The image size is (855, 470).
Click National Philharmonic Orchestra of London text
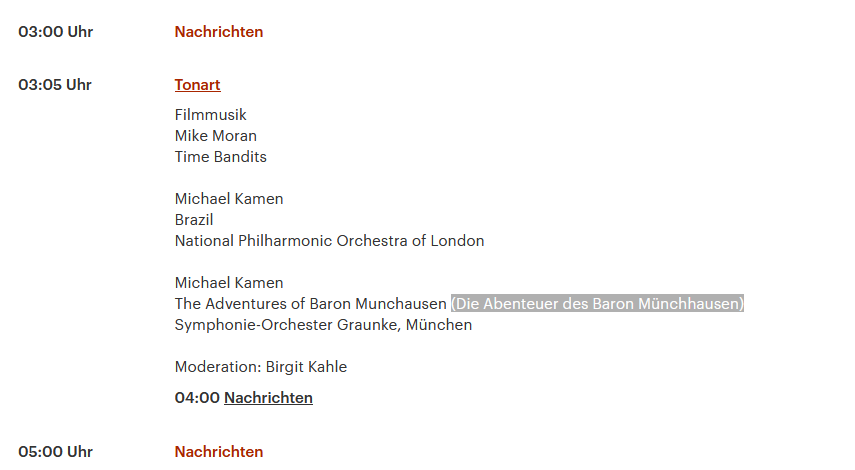coord(329,240)
